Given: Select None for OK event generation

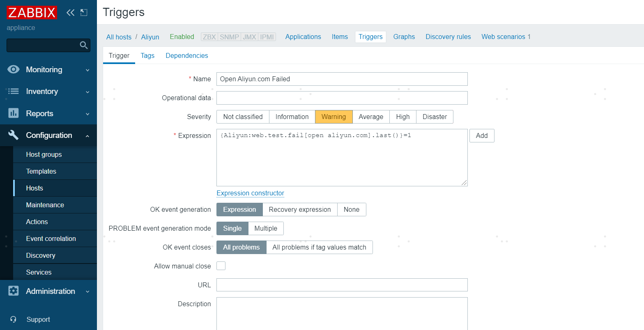Looking at the screenshot, I should (352, 209).
